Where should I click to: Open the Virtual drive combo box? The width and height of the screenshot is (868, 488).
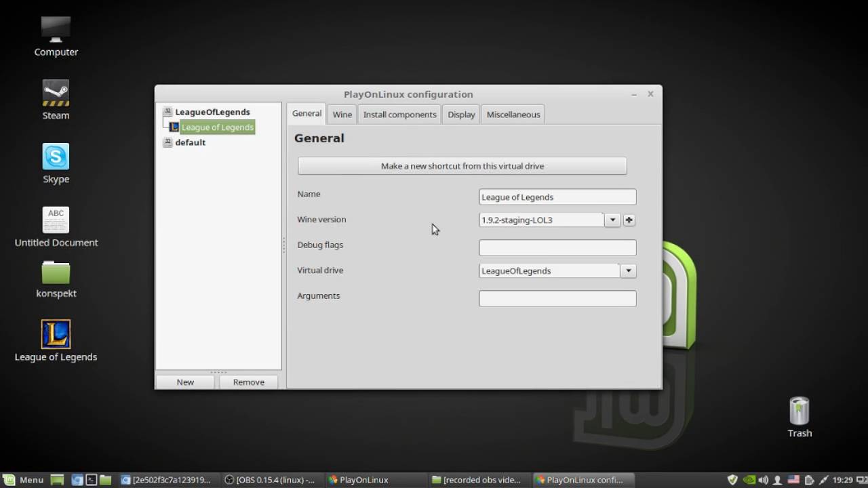[x=557, y=271]
